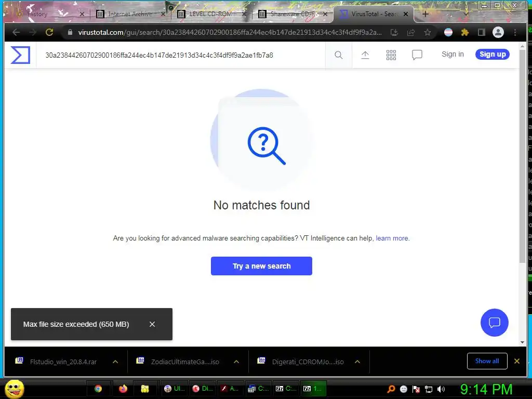532x399 pixels.
Task: Click the Sign up button
Action: tap(493, 54)
